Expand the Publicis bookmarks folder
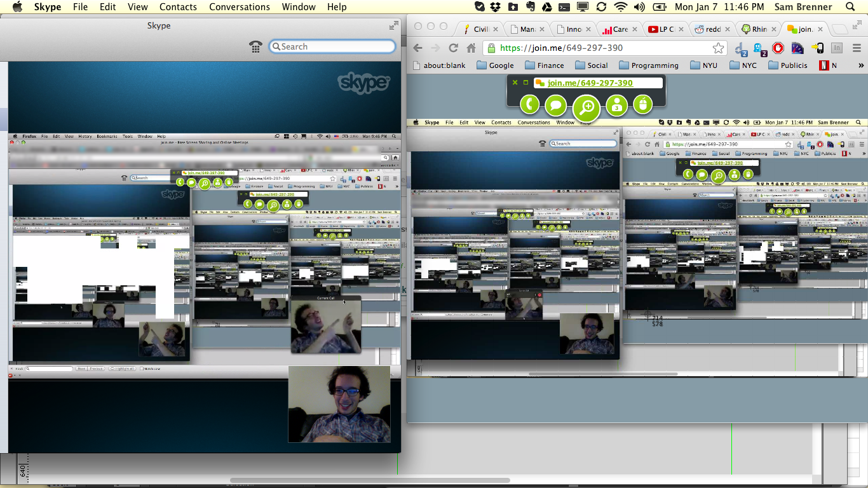 pyautogui.click(x=788, y=65)
